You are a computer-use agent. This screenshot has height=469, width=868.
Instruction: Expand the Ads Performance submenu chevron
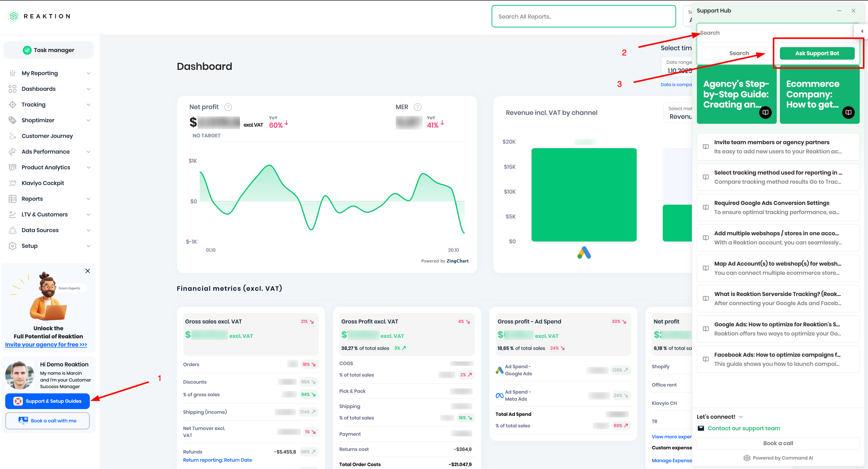88,152
